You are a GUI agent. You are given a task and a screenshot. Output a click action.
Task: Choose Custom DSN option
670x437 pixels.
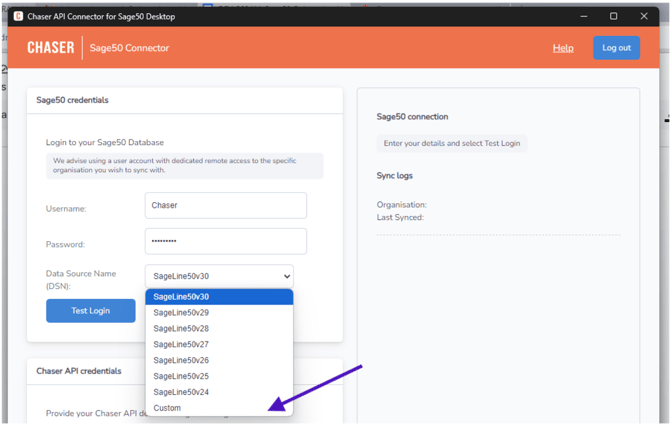tap(219, 408)
